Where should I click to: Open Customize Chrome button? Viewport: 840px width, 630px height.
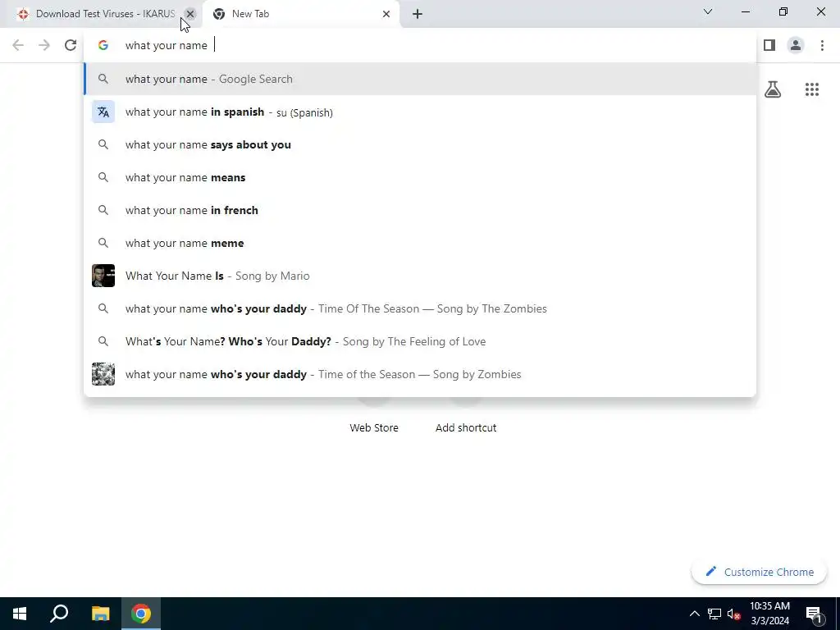(759, 572)
